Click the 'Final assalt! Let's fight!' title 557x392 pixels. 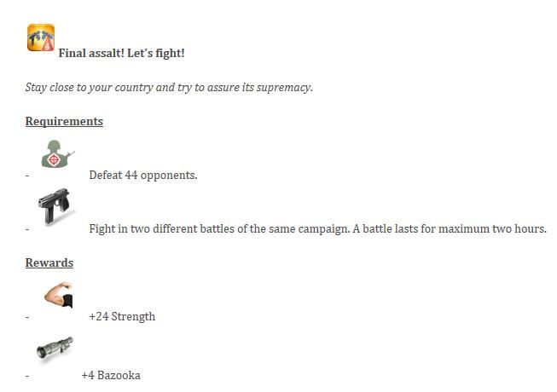121,53
